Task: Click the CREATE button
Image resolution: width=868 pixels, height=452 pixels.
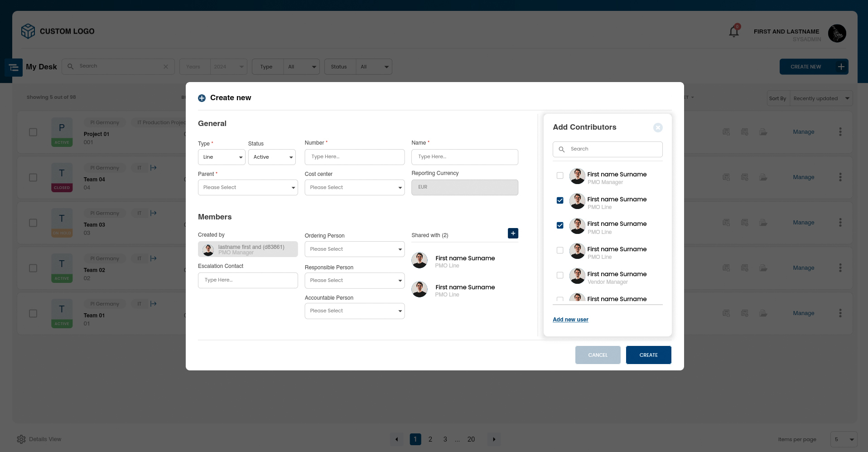Action: [648, 355]
